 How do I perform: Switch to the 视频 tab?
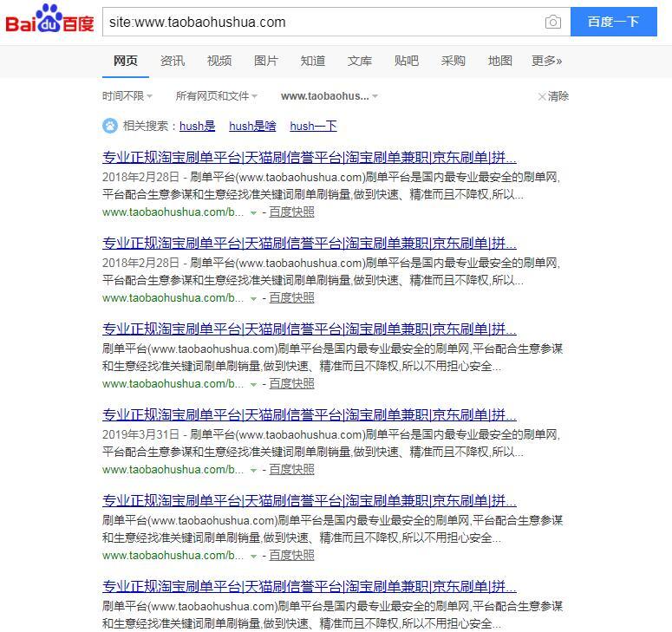click(219, 61)
